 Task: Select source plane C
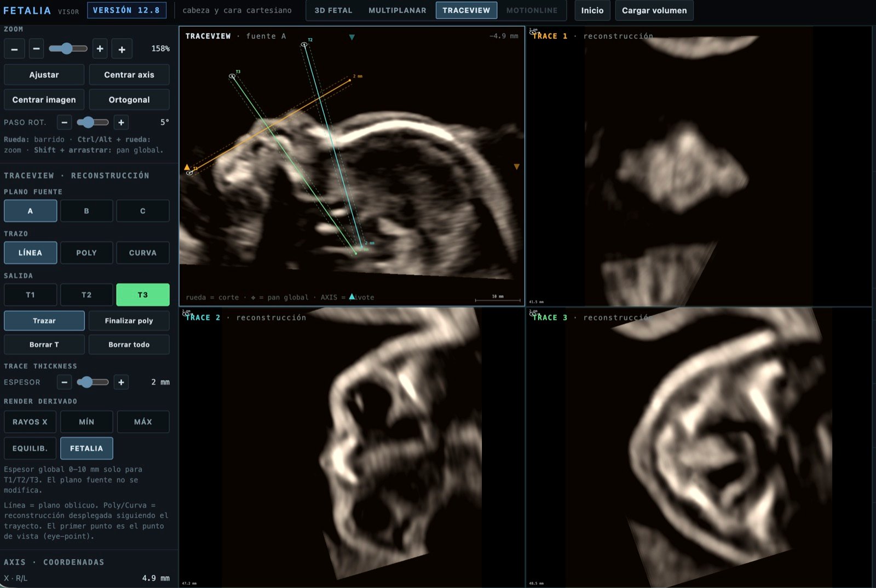pyautogui.click(x=143, y=211)
